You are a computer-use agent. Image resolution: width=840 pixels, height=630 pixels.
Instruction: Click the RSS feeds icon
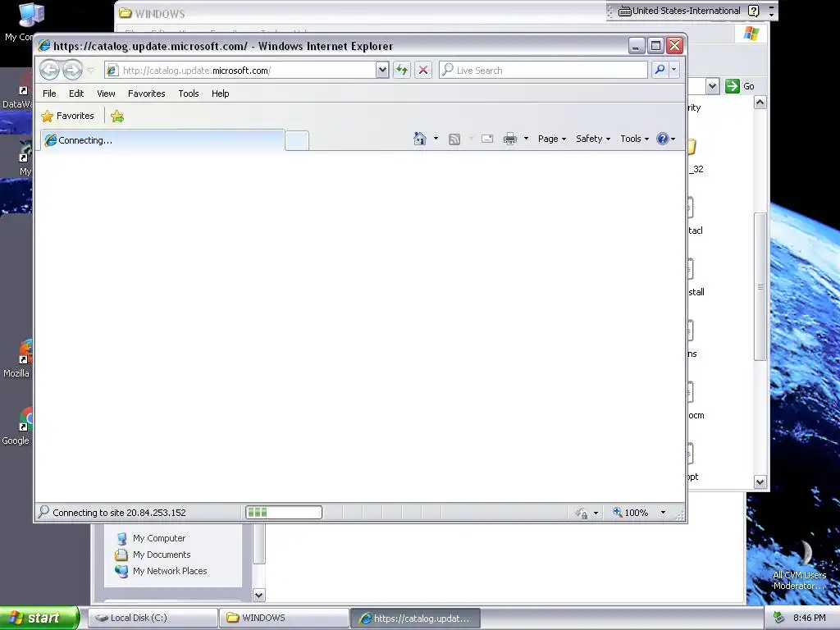454,139
